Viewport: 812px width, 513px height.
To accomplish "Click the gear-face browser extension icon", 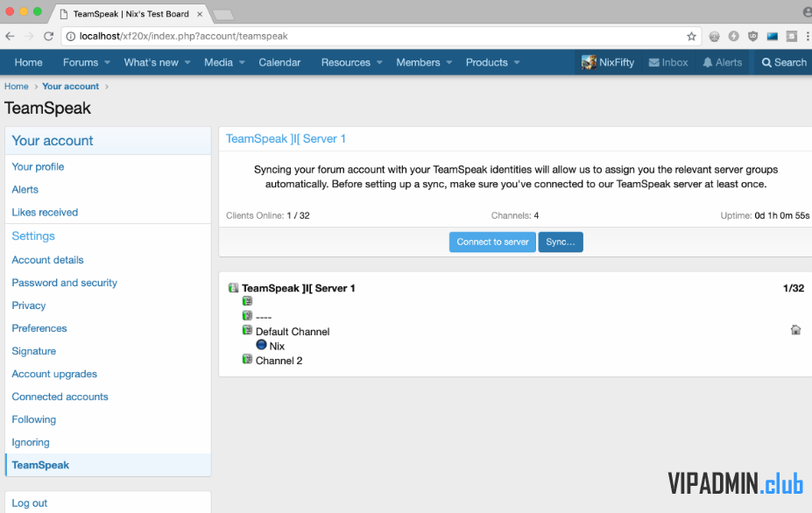I will coord(714,36).
